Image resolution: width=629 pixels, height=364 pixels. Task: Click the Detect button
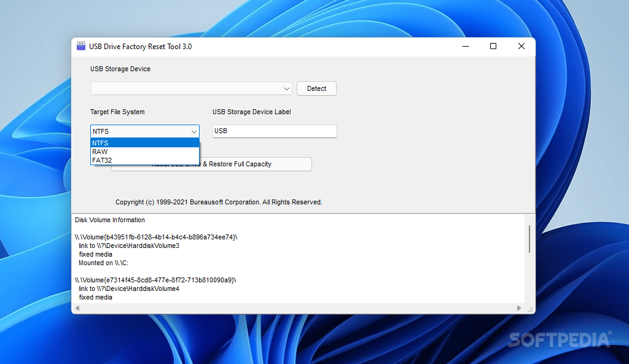click(x=316, y=88)
